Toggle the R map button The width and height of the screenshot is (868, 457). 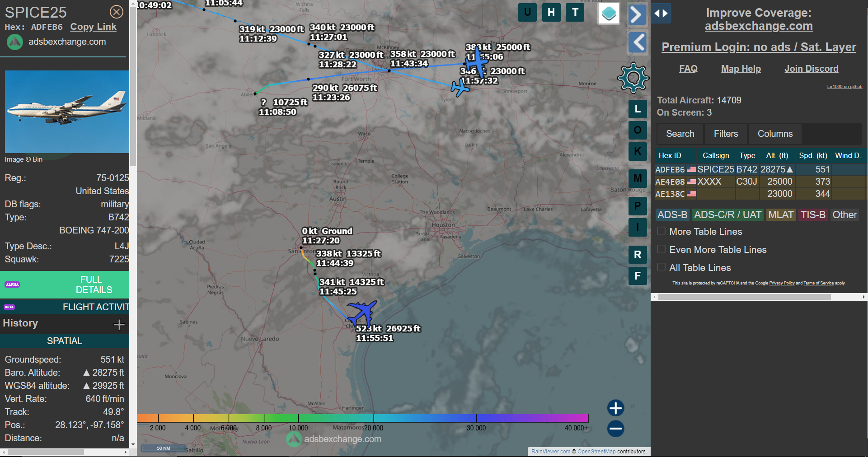638,255
